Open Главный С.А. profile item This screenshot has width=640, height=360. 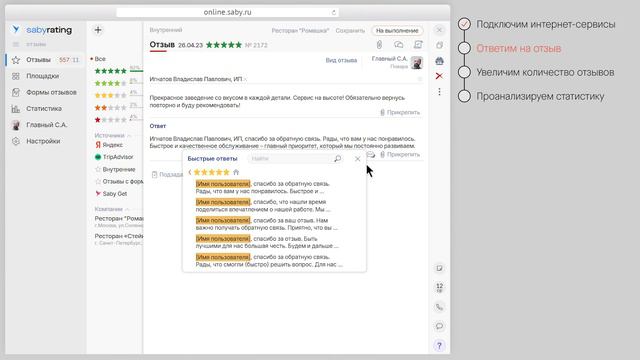pos(46,125)
